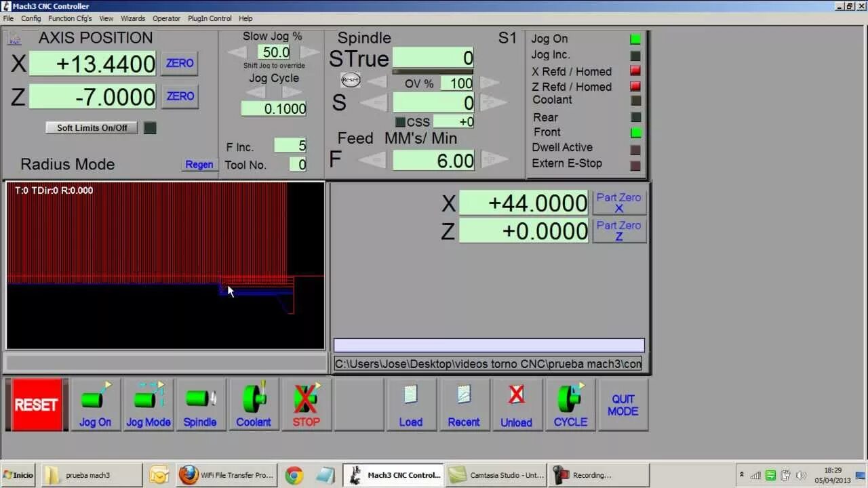This screenshot has width=868, height=488.
Task: Switch to Camtasia Studio taskbar item
Action: [496, 475]
